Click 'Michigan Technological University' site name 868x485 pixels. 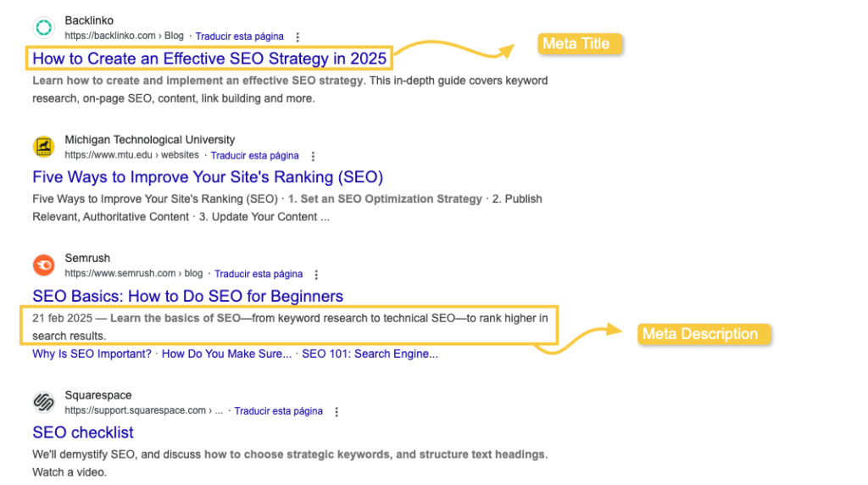[150, 140]
